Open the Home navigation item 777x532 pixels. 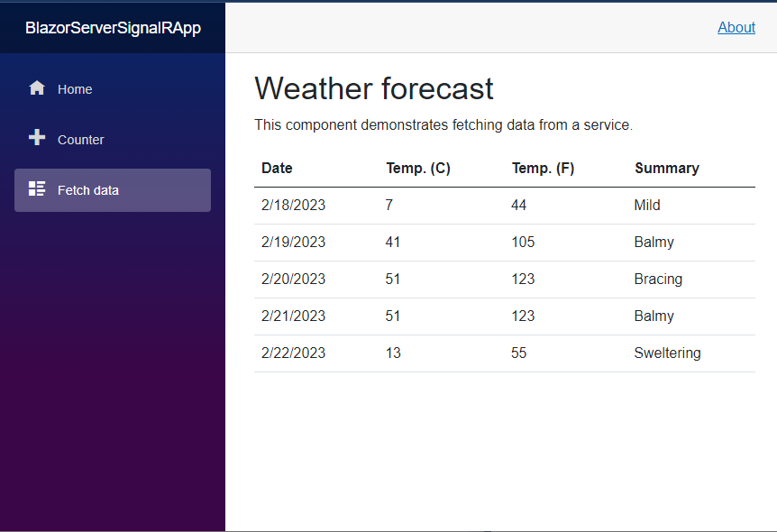pyautogui.click(x=75, y=89)
